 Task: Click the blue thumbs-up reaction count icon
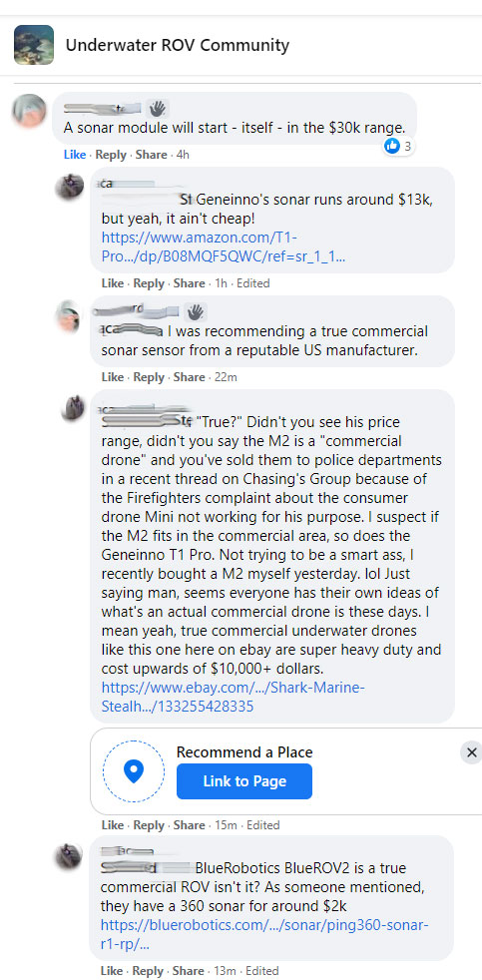point(392,147)
